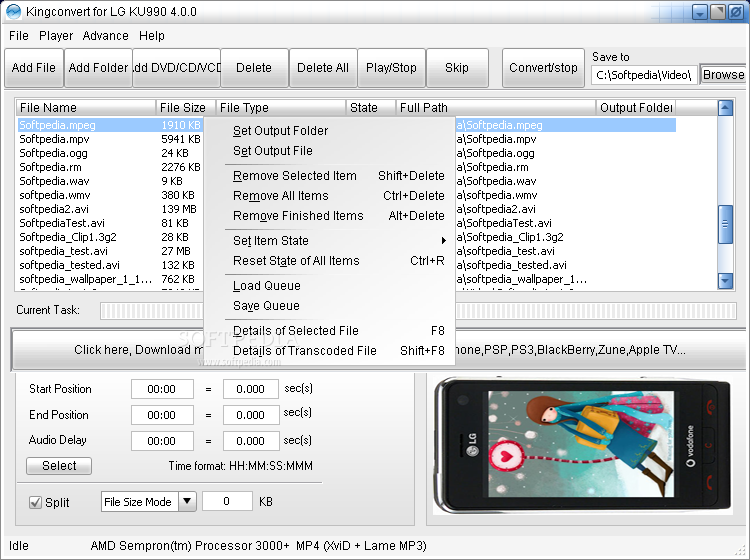Viewport: 750px width, 560px height.
Task: Select the softpedia.wmv file row
Action: point(110,195)
